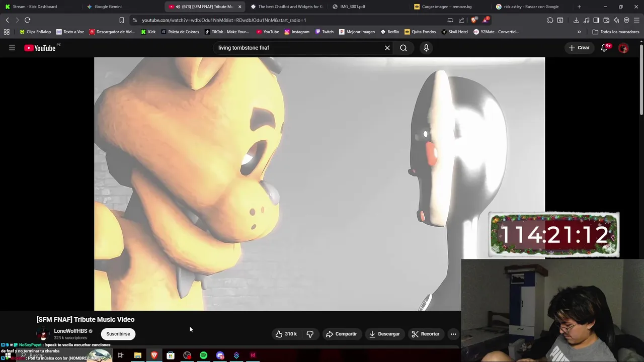Open File Explorer from the taskbar
Viewport: 644px width, 362px height.
[137, 355]
